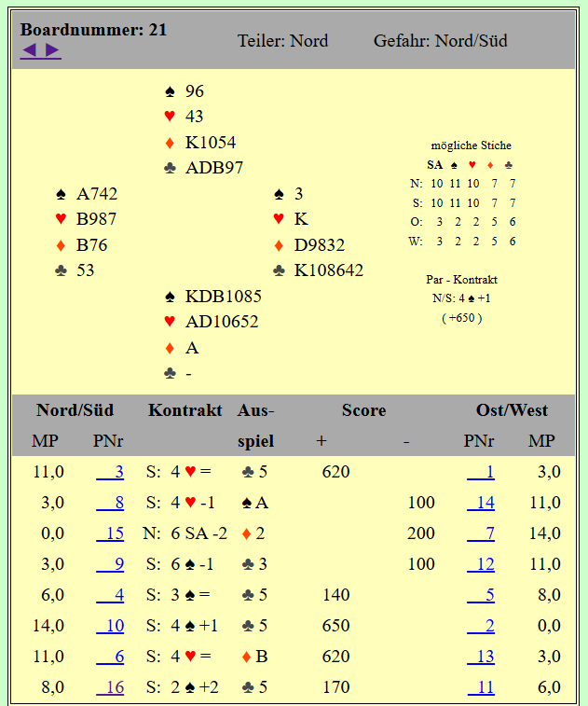Go to the previous board using left arrow

[30, 49]
